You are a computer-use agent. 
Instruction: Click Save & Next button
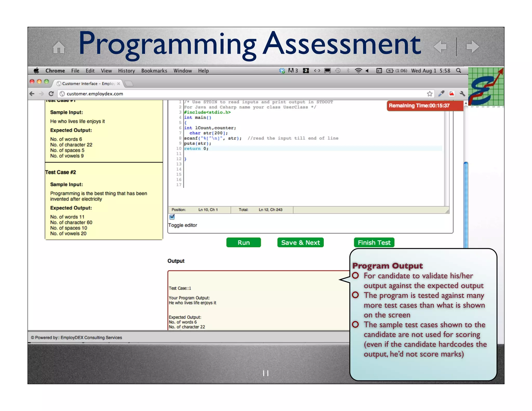pos(300,242)
